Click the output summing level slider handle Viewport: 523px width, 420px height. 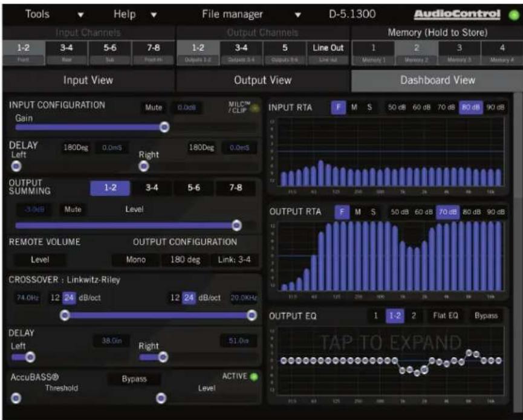click(x=236, y=225)
